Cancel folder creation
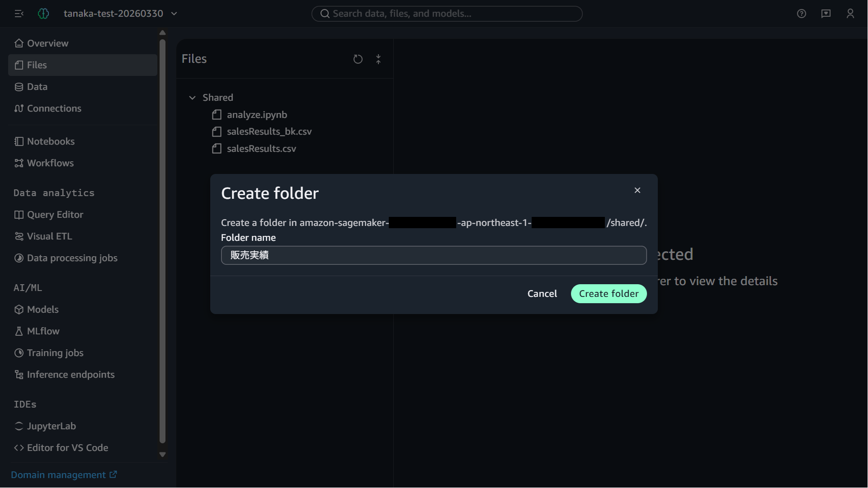 (542, 294)
